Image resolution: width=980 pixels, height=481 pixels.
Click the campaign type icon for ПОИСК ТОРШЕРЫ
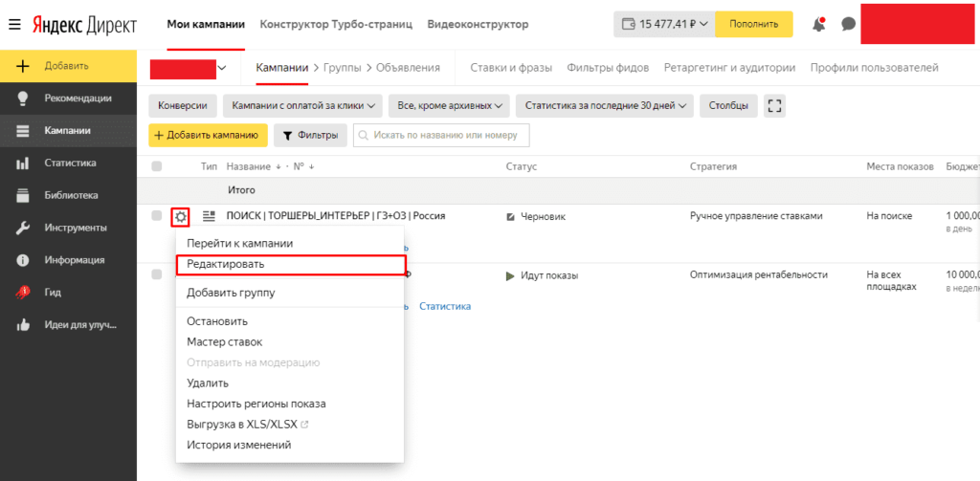[210, 216]
